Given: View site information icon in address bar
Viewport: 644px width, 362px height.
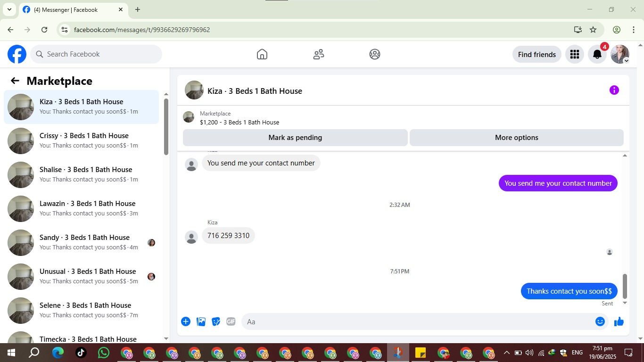Looking at the screenshot, I should (65, 30).
